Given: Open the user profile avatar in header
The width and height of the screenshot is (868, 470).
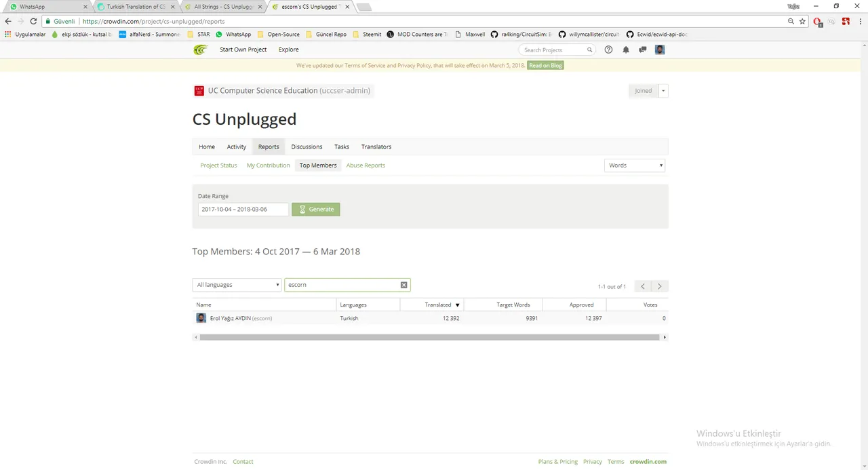Looking at the screenshot, I should [660, 50].
